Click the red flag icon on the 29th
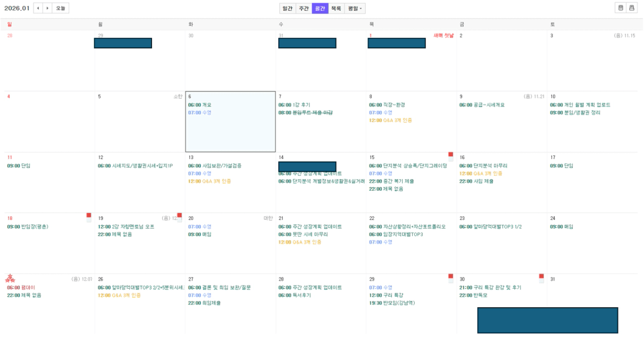644x338 pixels. (450, 278)
